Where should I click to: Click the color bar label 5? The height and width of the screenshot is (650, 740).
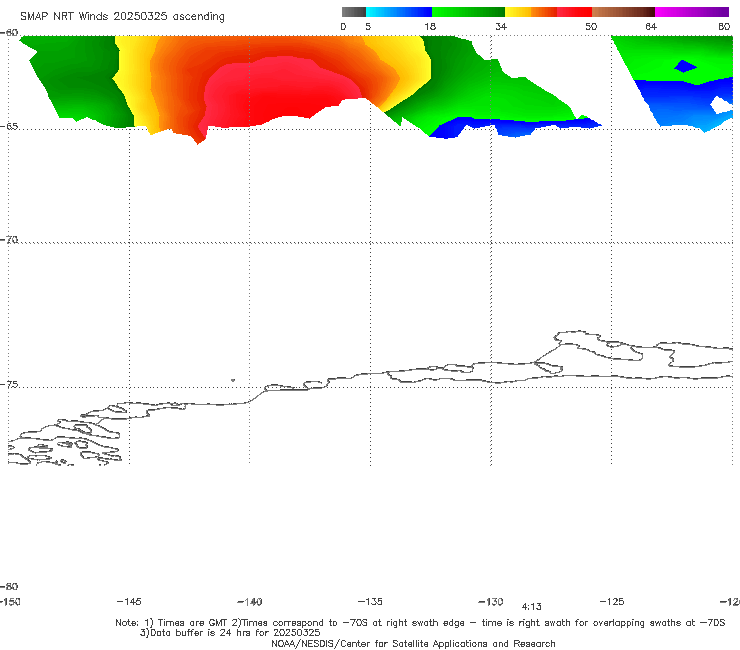(368, 26)
